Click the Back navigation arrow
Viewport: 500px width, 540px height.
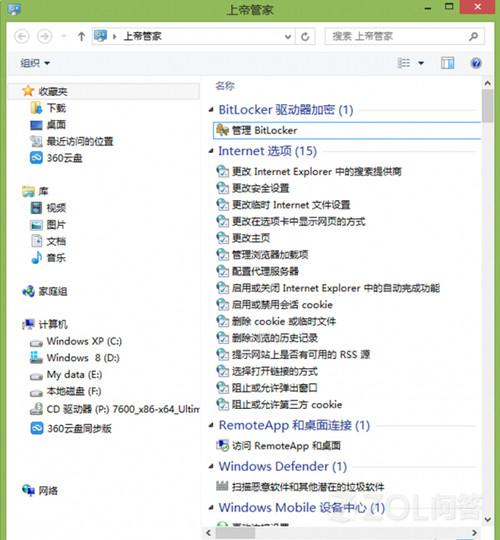[x=22, y=36]
